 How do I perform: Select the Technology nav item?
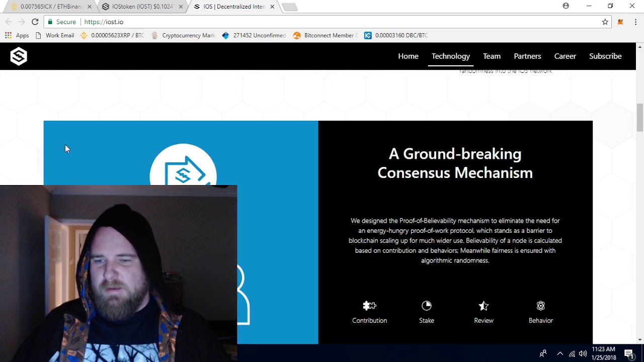[451, 56]
